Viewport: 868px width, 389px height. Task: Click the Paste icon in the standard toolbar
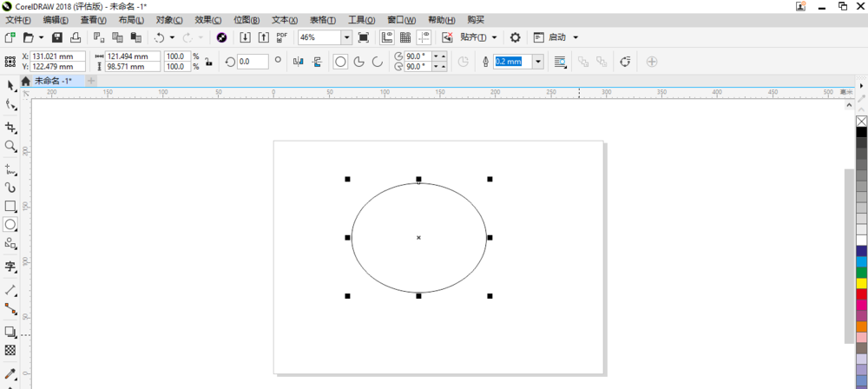[x=135, y=37]
